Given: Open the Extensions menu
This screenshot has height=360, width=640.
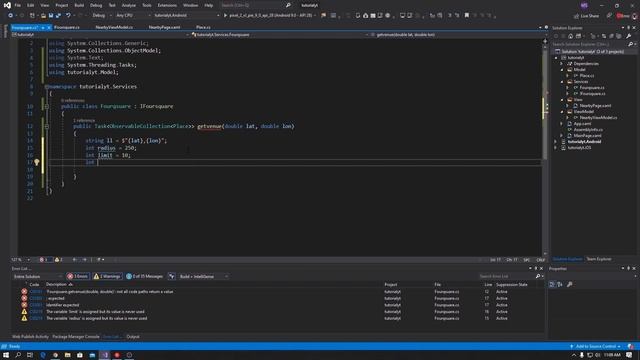Looking at the screenshot, I should click(167, 5).
